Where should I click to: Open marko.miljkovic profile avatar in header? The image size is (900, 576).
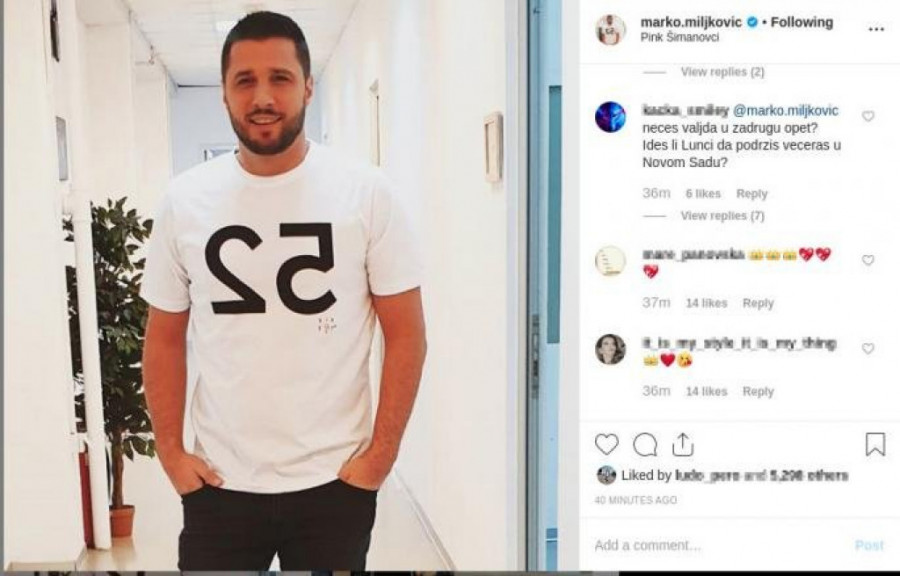610,30
